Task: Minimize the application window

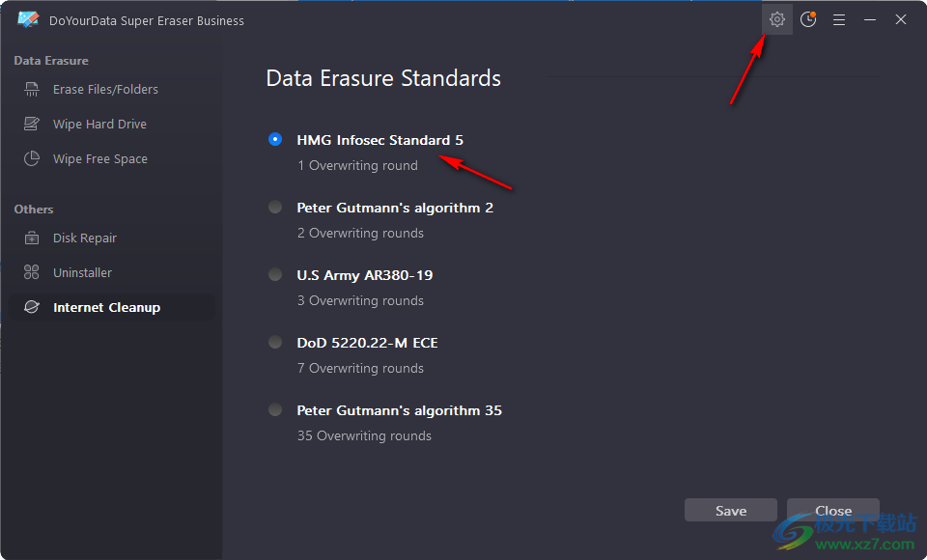Action: tap(870, 19)
